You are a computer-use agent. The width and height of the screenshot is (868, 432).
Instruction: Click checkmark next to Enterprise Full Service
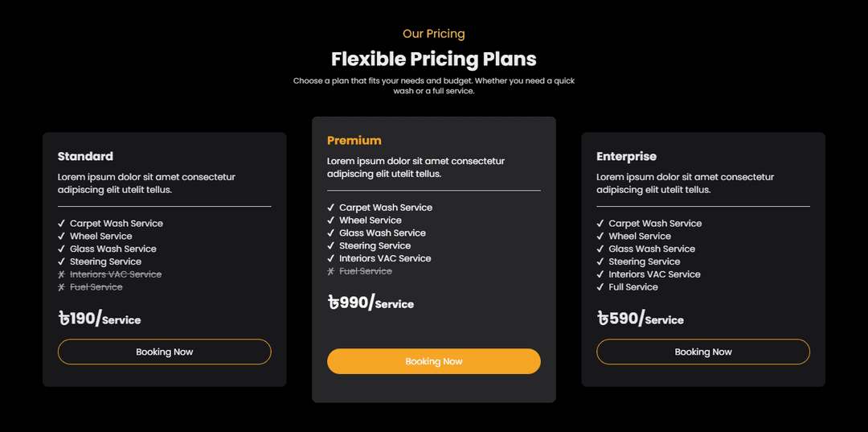tap(600, 287)
